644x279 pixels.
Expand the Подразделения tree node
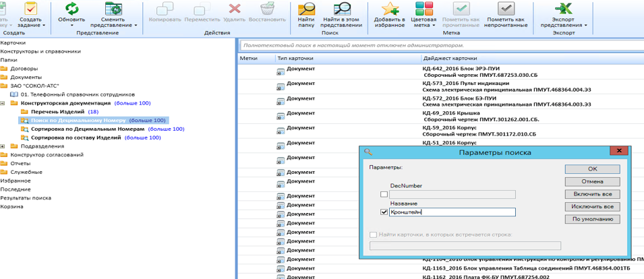click(3, 146)
